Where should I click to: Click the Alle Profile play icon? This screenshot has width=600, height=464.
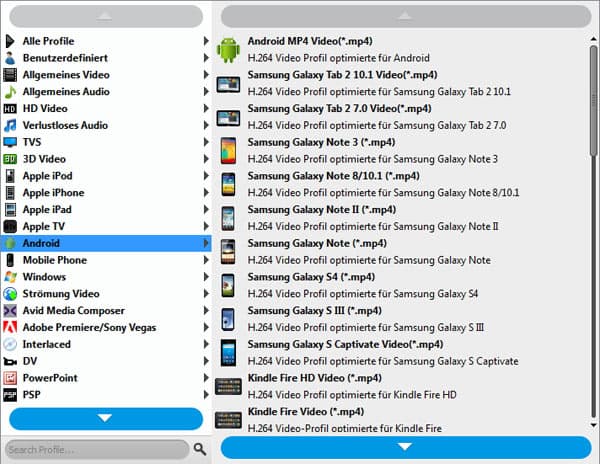click(x=10, y=41)
